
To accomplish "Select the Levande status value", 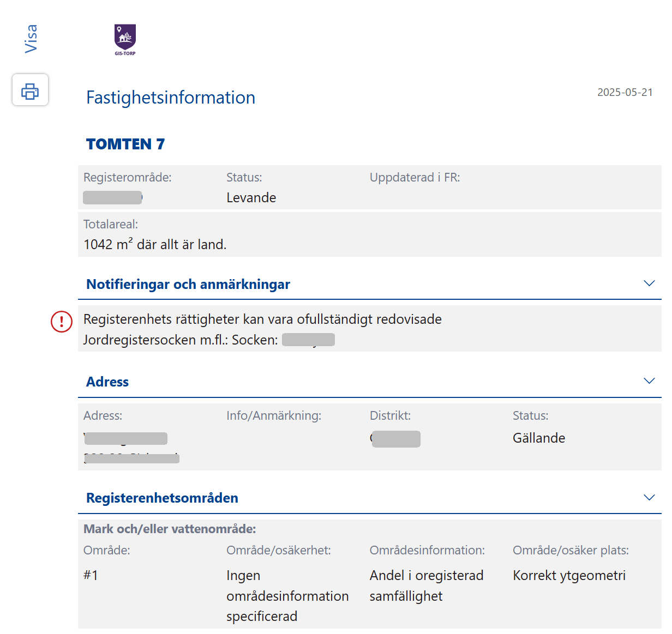I will coord(251,198).
